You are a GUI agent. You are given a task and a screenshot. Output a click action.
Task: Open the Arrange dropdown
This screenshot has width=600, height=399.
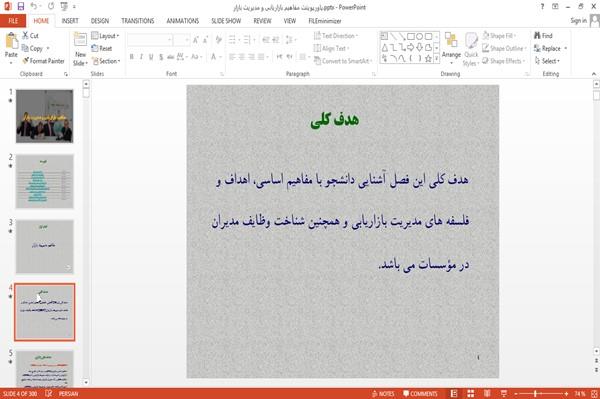click(451, 48)
